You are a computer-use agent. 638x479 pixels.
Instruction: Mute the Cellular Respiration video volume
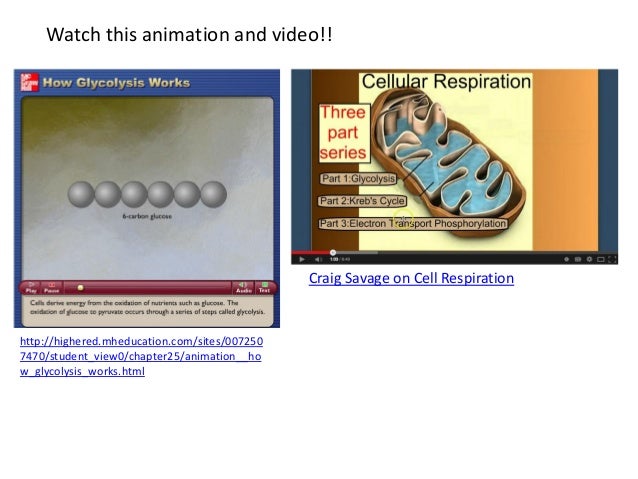[x=318, y=259]
